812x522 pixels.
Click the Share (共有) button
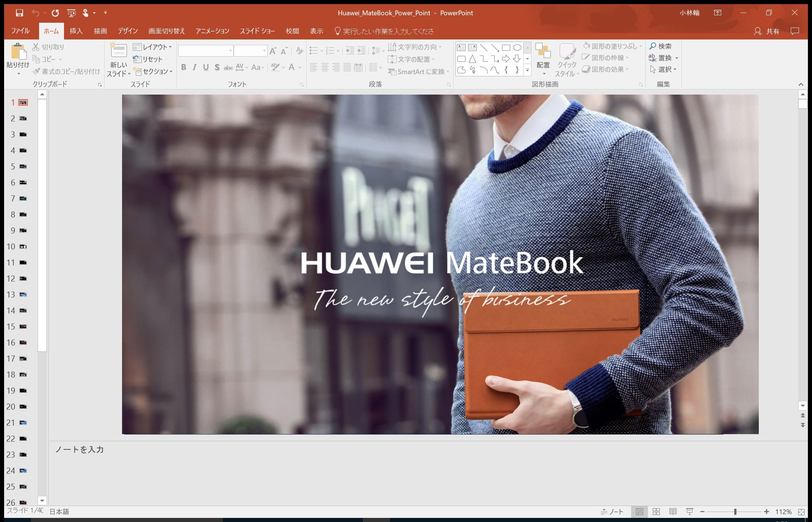click(767, 31)
